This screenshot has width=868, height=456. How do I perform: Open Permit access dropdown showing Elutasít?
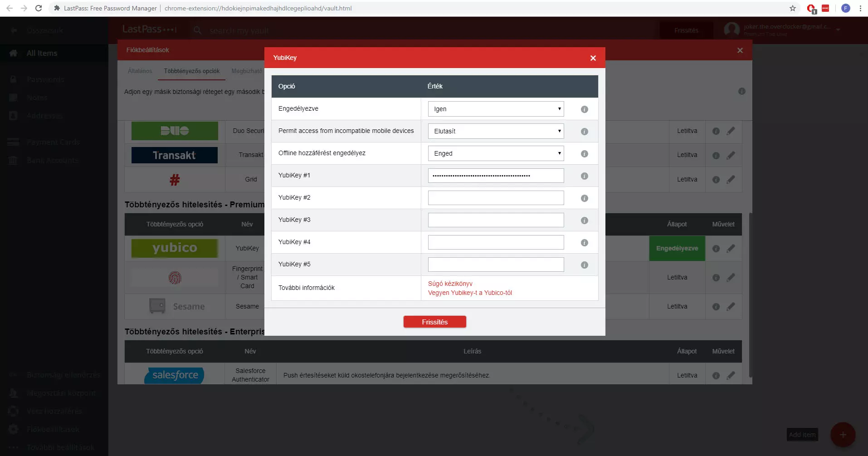[496, 131]
